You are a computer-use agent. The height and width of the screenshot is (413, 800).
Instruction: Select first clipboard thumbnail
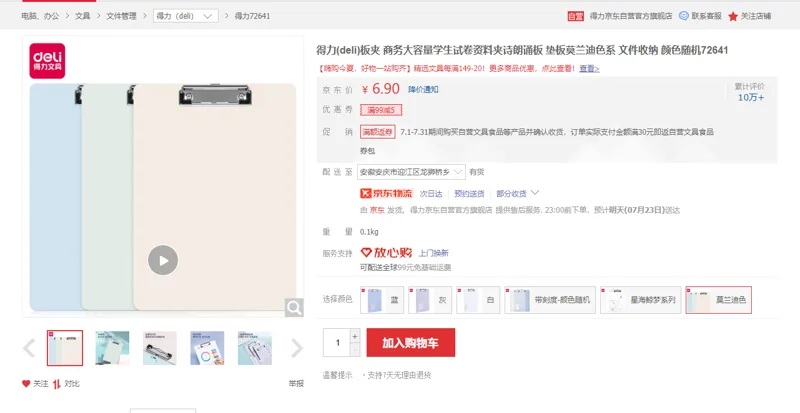[65, 348]
